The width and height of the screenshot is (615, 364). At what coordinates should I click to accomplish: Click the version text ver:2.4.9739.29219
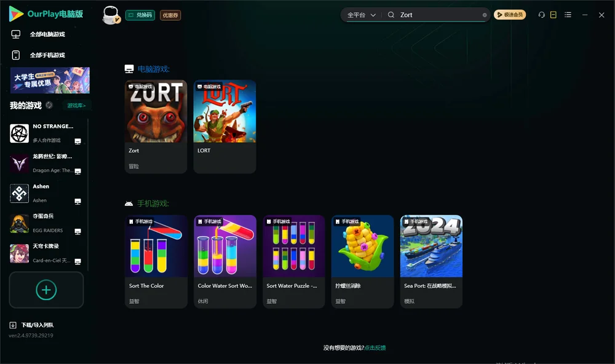pos(31,335)
